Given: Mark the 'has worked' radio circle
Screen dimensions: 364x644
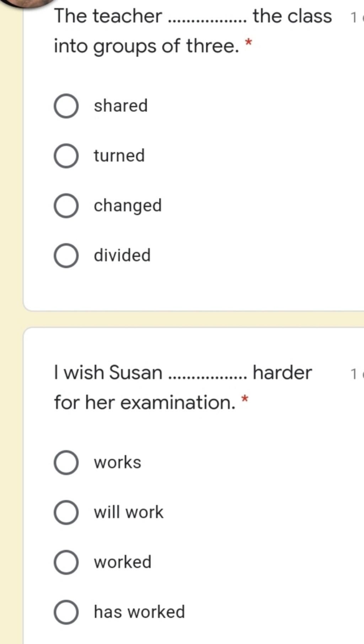Looking at the screenshot, I should point(66,612).
